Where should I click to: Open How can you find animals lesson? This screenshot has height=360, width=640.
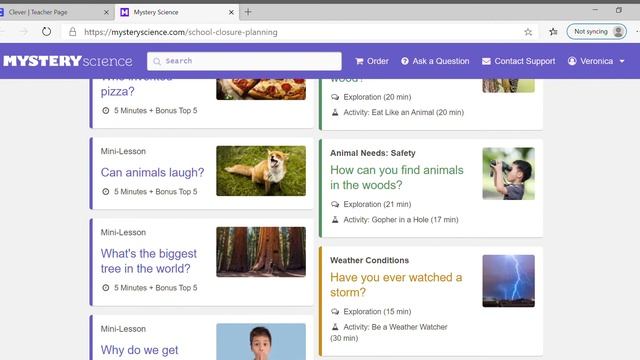point(397,178)
